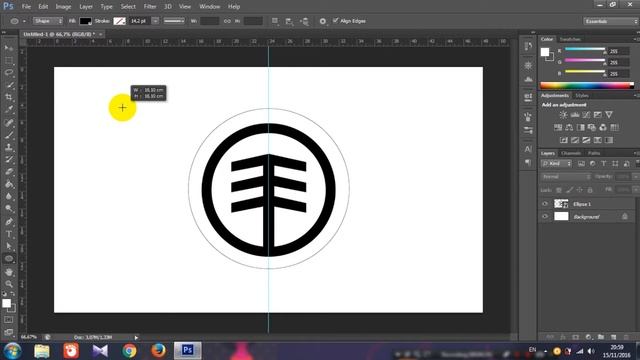The image size is (640, 360).
Task: Hide the Background layer
Action: (x=545, y=216)
